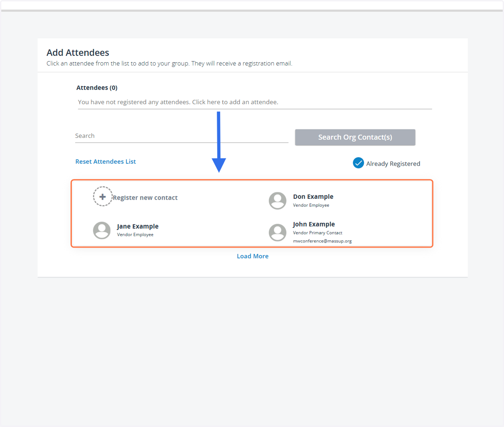This screenshot has width=504, height=427.
Task: Select Don Example's avatar icon
Action: click(x=278, y=201)
